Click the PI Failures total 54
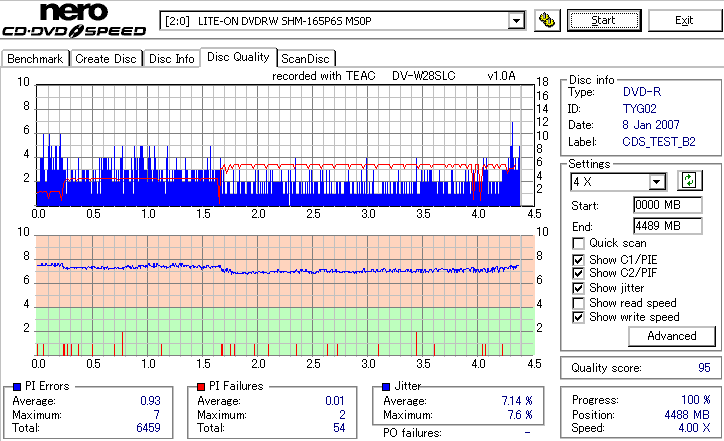Screen dimensions: 724x441 click(339, 428)
